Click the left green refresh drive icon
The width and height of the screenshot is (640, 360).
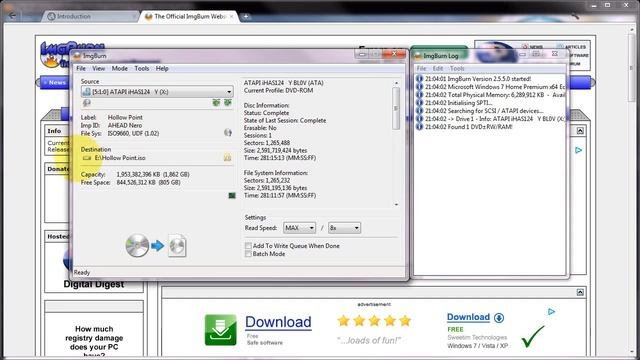click(x=216, y=102)
